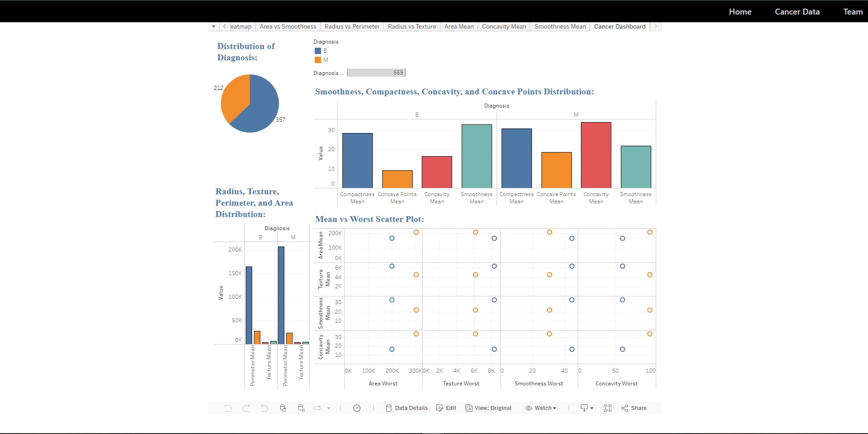Click the Concavity Worst axis label
The image size is (868, 434).
(x=617, y=384)
